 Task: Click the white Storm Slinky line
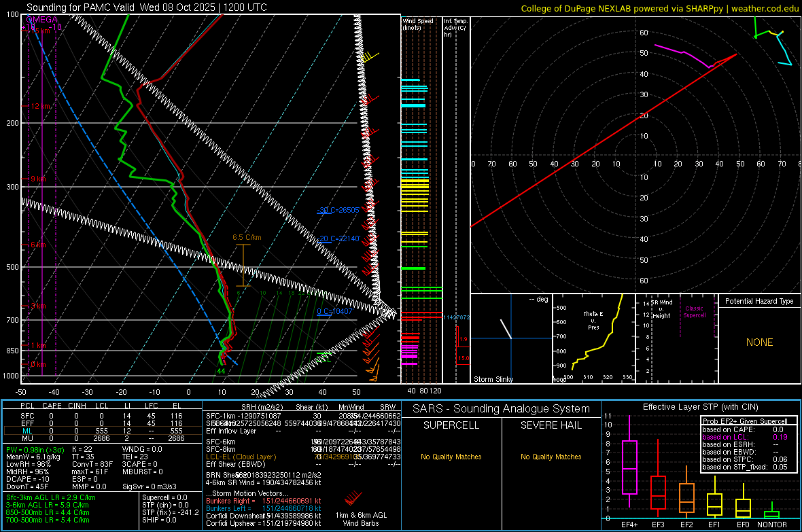(x=506, y=329)
